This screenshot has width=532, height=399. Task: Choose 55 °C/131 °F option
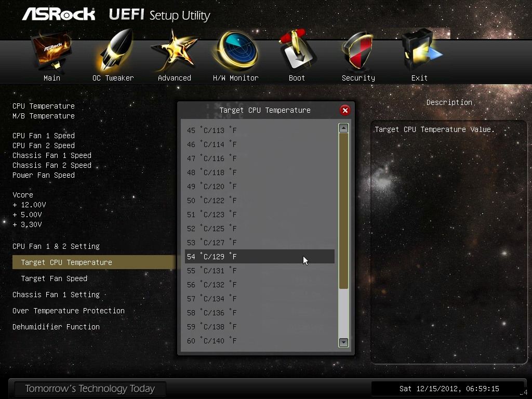[260, 271]
